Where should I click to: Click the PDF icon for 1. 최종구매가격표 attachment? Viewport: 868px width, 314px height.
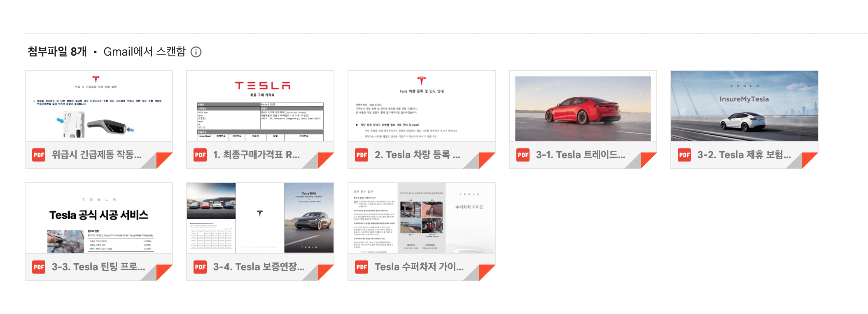click(x=200, y=155)
